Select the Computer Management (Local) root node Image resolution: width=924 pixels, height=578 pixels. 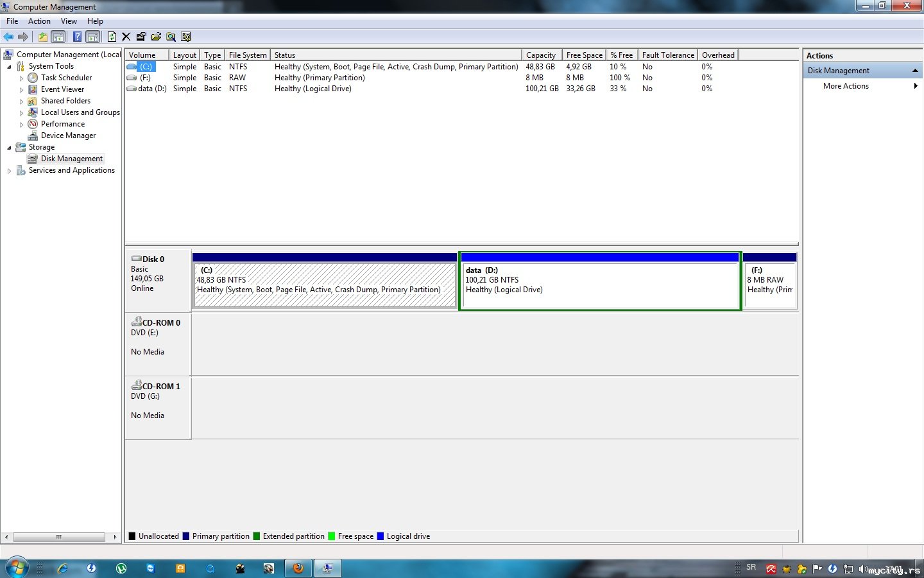tap(68, 55)
